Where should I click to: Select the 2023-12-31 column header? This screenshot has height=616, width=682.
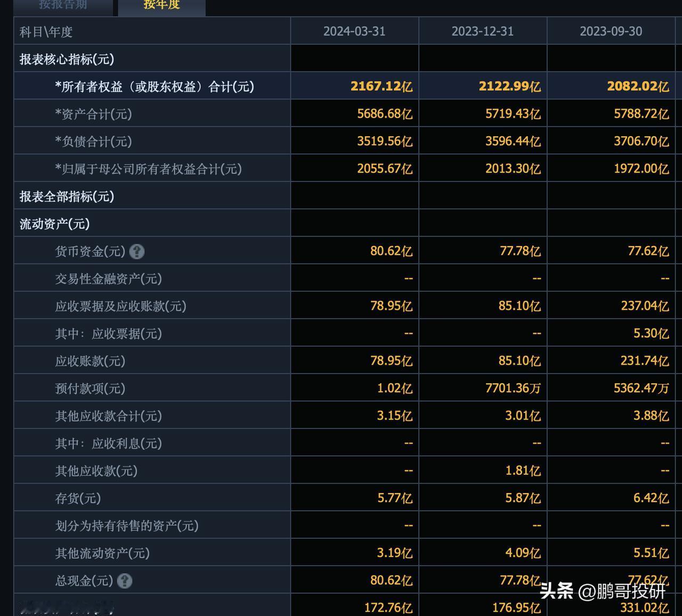click(x=483, y=31)
